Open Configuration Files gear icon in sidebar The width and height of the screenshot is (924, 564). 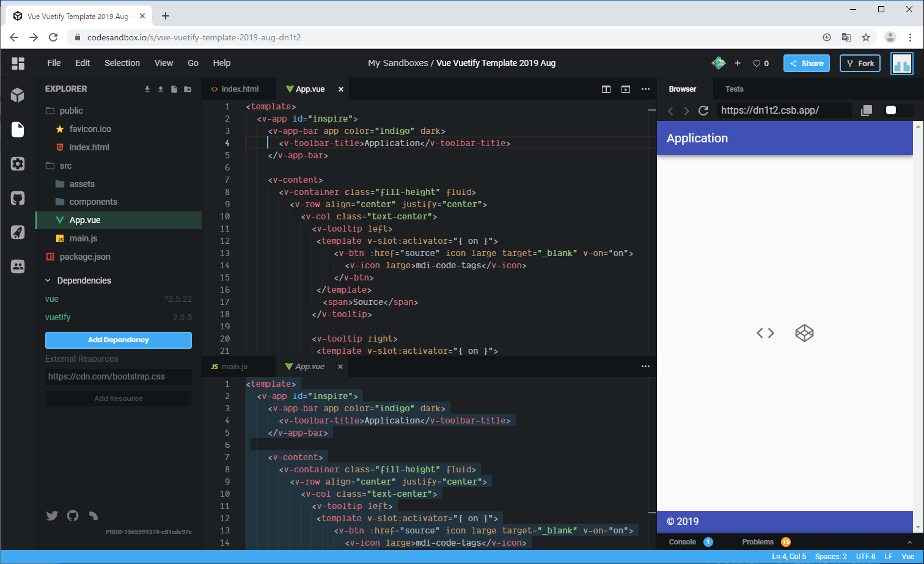(18, 164)
